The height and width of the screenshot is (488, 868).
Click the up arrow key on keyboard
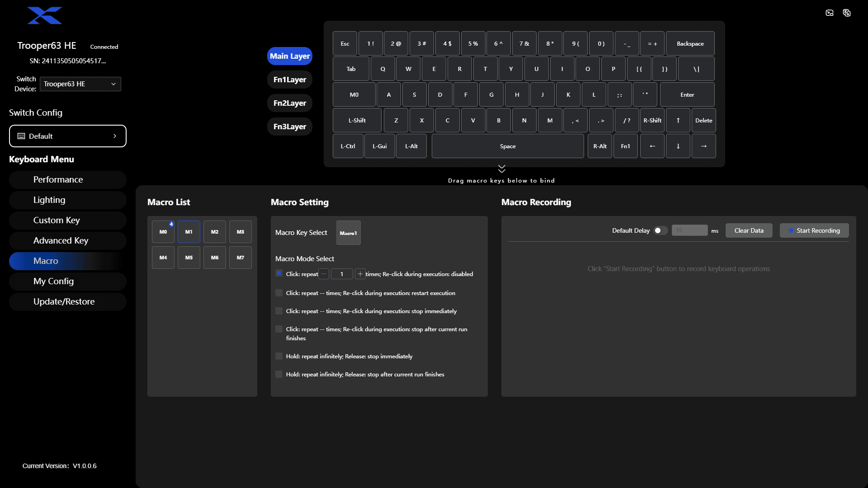pyautogui.click(x=678, y=120)
